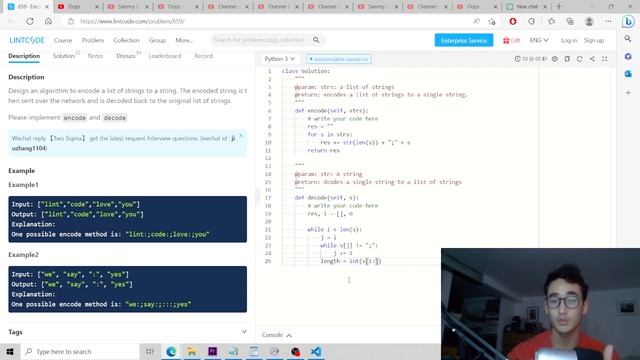This screenshot has height=360, width=640.
Task: Click the Log in link
Action: (569, 40)
